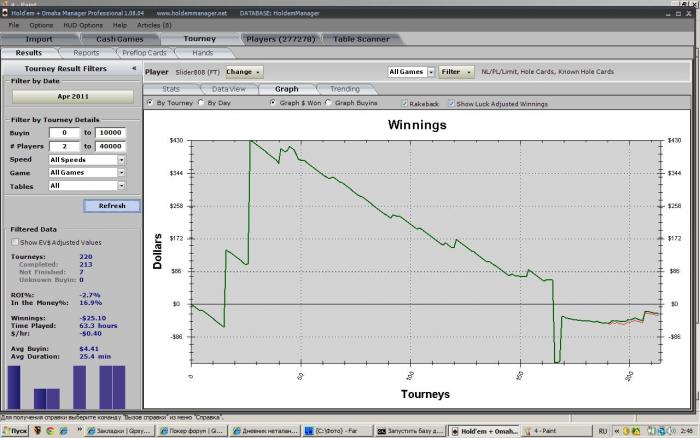Toggle the Rakeback checkbox

click(404, 104)
